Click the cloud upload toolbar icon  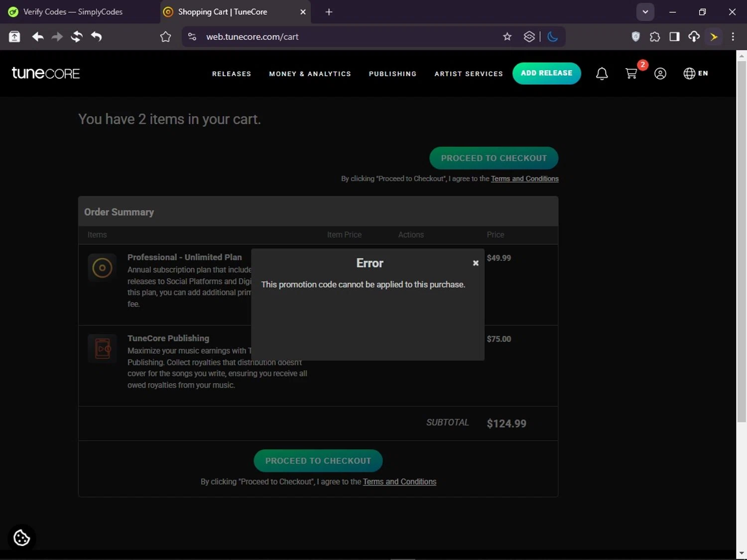(694, 36)
